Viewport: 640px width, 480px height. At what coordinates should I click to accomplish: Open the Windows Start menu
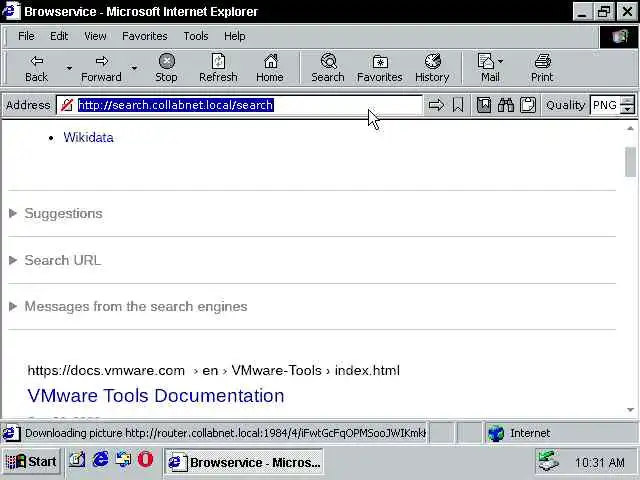[x=31, y=462]
